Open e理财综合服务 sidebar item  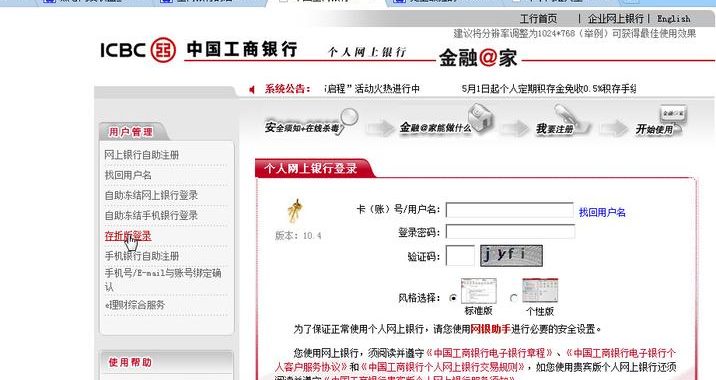tap(135, 305)
